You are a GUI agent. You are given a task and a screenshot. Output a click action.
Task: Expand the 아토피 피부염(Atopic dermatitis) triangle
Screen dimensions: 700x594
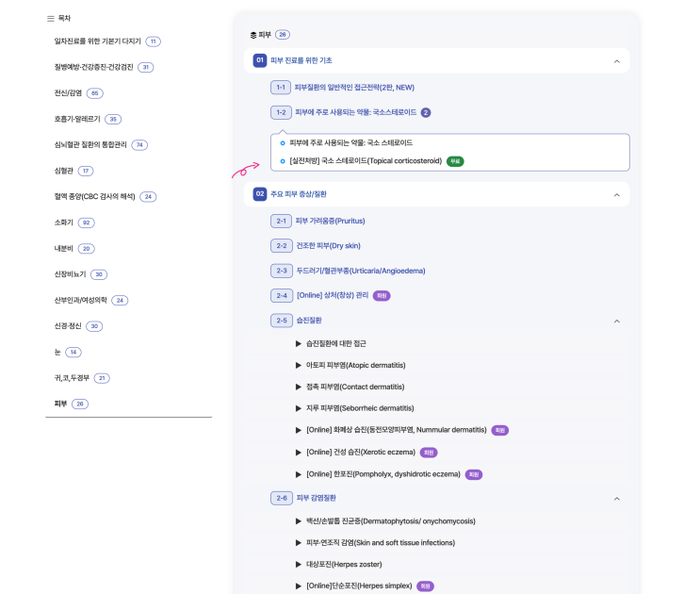(x=299, y=365)
